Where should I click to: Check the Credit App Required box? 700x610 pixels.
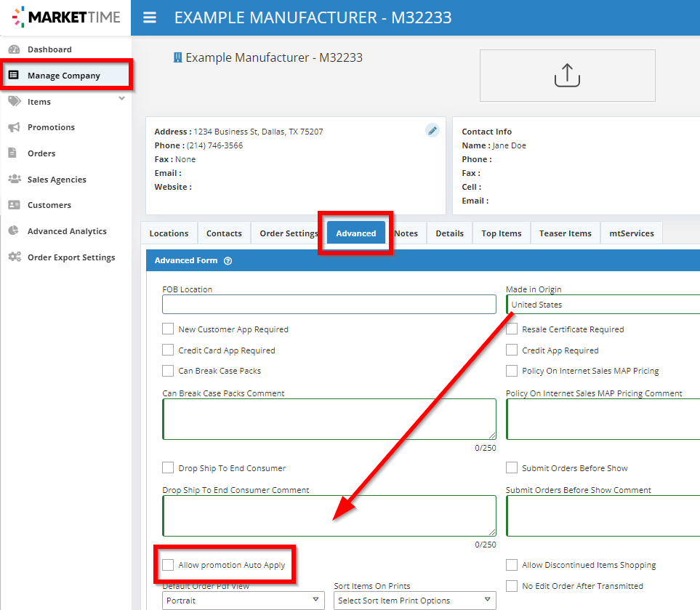tap(512, 350)
